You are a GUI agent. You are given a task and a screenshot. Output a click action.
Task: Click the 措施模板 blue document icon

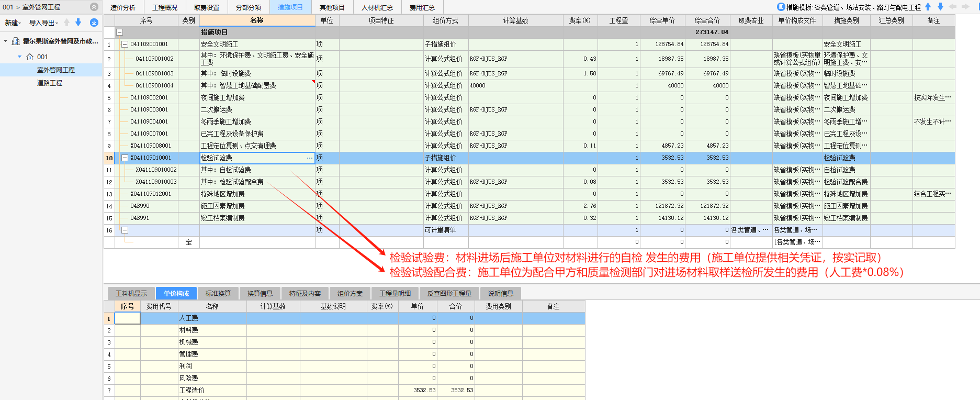781,7
